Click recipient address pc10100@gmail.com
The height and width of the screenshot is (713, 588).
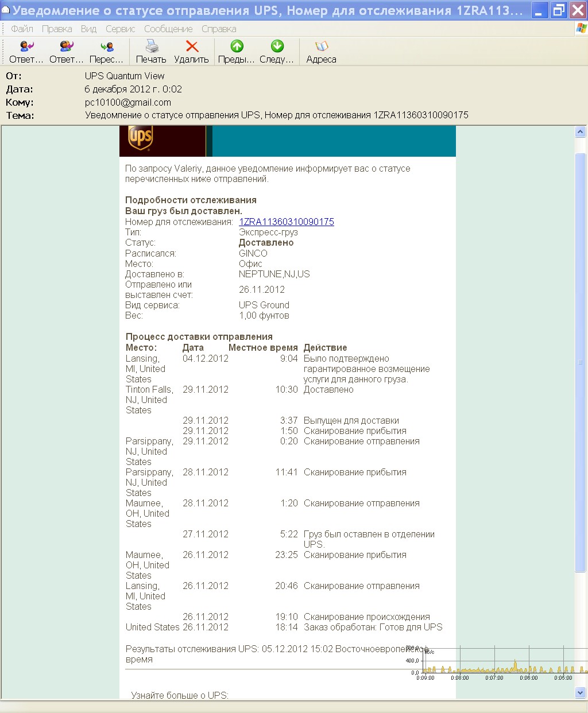[x=128, y=102]
